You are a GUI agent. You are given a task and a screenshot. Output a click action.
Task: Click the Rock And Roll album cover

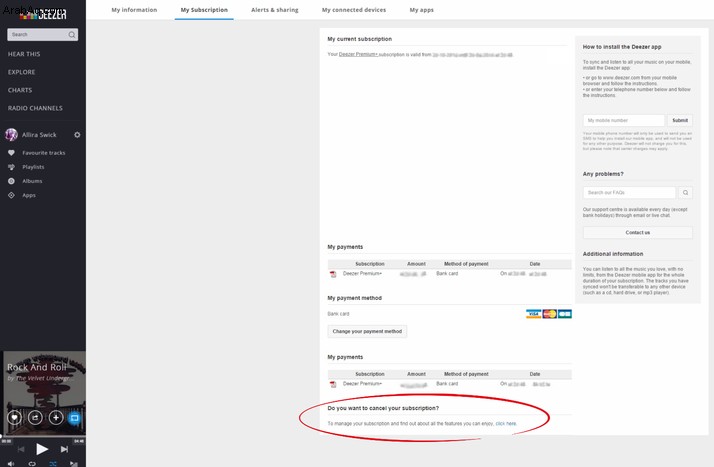[x=45, y=393]
